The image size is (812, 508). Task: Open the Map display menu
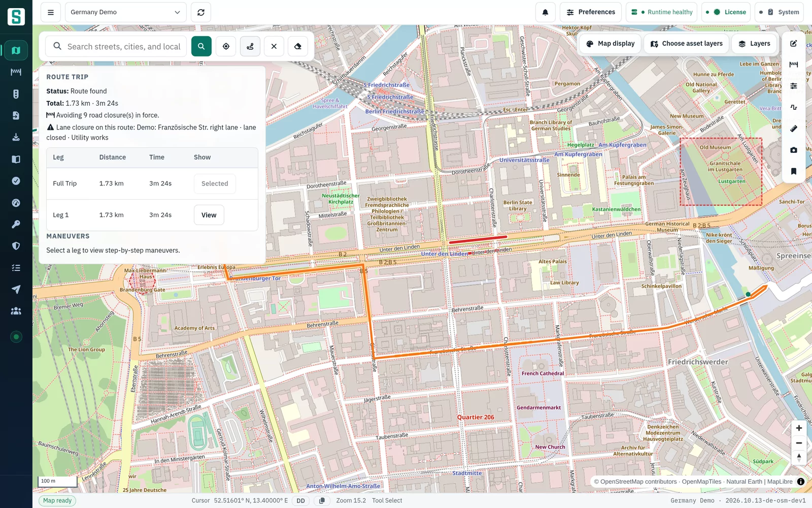pos(611,44)
